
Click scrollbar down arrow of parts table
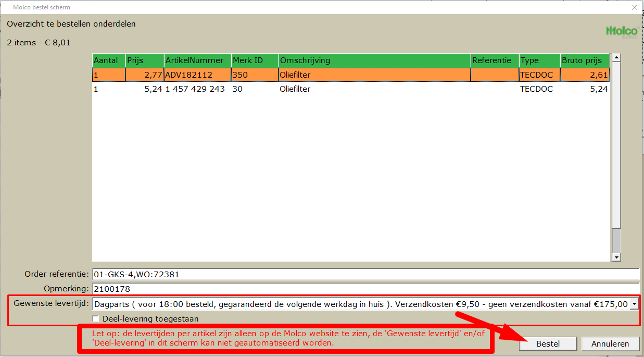pyautogui.click(x=616, y=257)
